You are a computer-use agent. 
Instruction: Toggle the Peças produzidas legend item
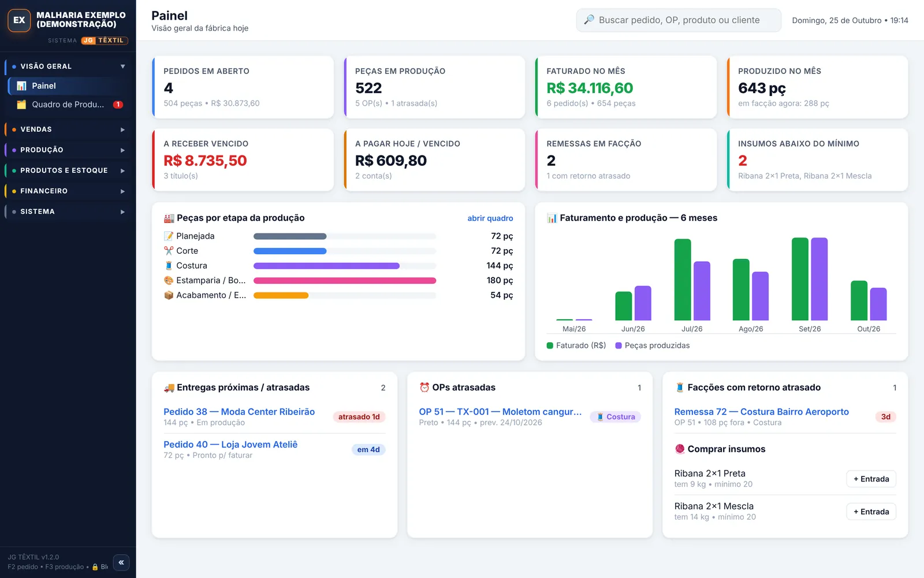653,345
